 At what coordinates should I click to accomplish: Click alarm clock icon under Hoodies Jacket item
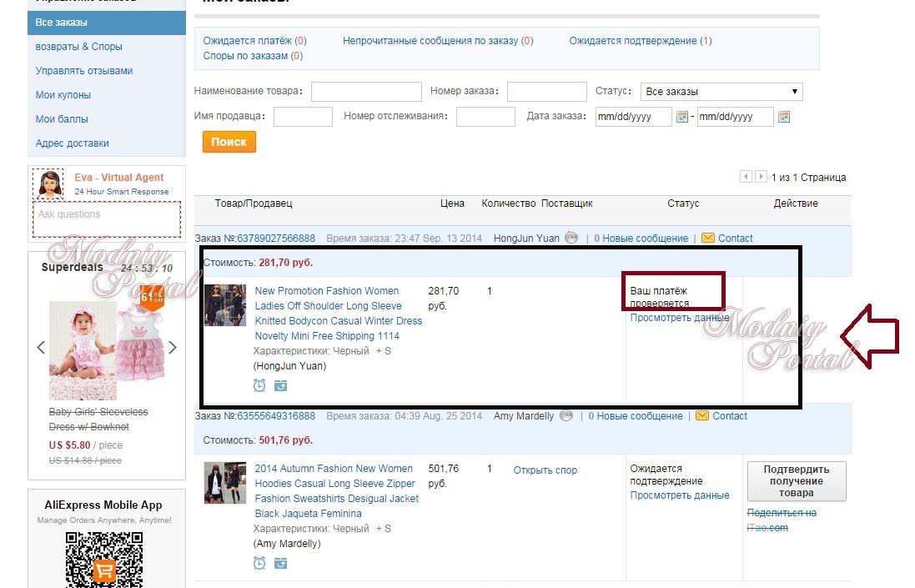tap(259, 564)
